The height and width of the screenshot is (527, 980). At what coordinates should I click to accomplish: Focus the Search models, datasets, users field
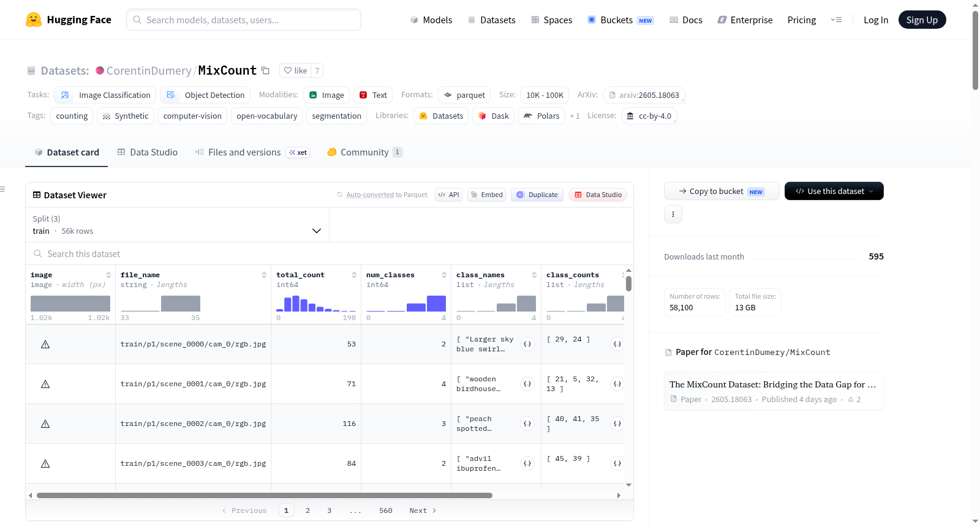(244, 20)
